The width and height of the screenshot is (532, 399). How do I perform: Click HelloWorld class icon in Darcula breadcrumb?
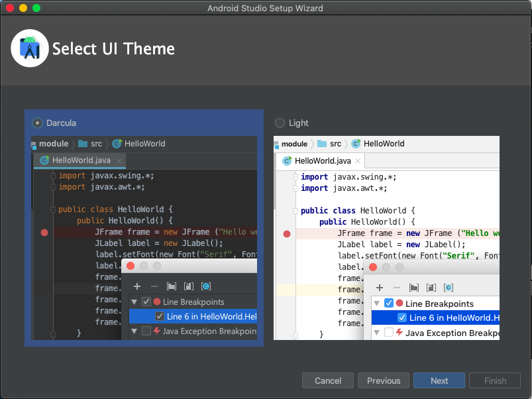tap(117, 144)
